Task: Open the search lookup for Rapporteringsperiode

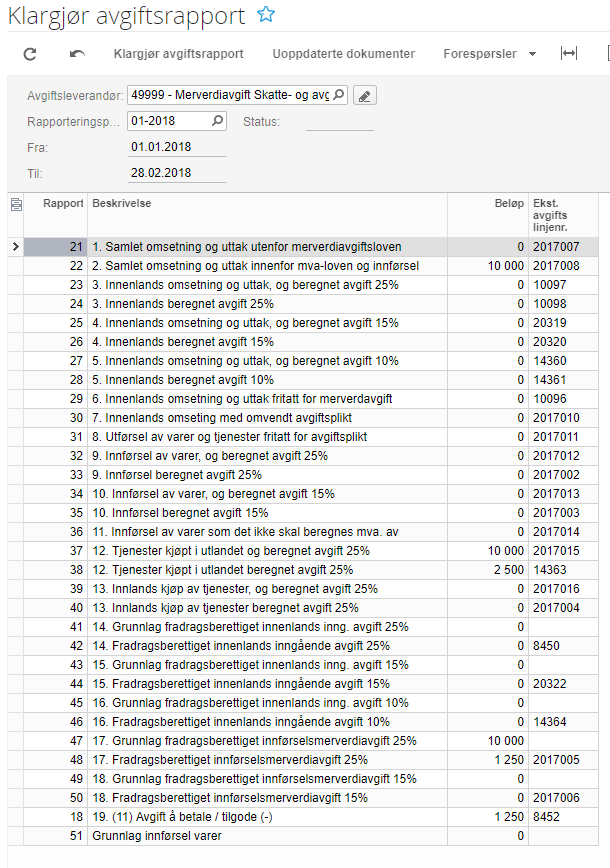Action: click(x=218, y=121)
